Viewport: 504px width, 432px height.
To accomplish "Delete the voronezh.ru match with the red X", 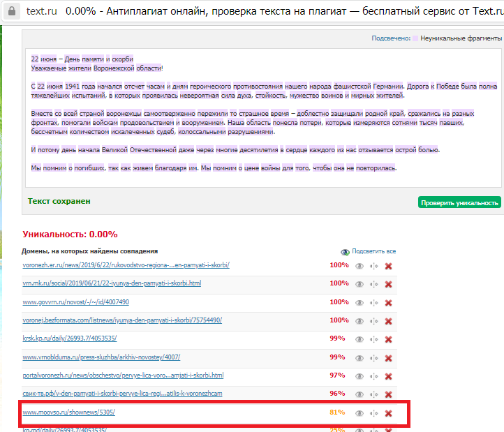I will [x=388, y=266].
